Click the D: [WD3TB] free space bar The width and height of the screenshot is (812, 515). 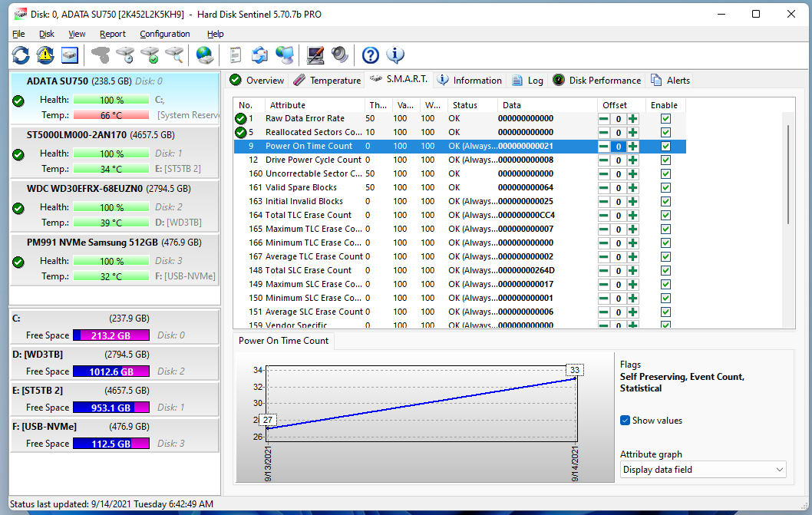111,371
